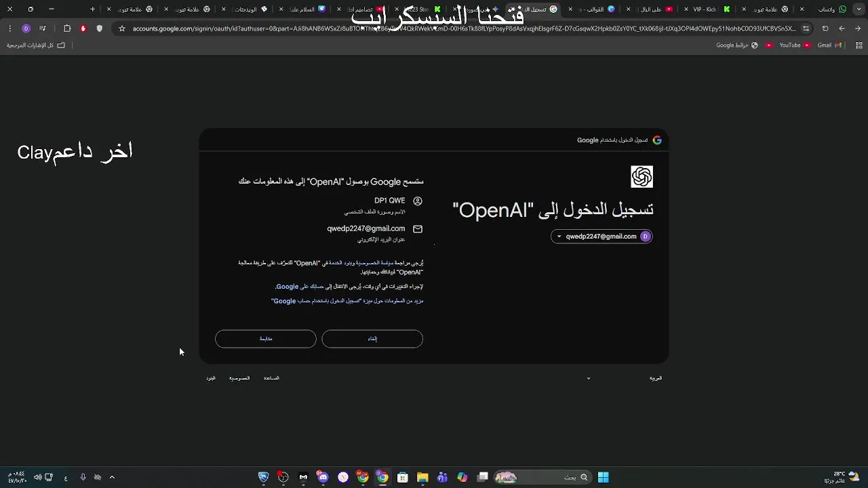
Task: Open the weather widget showing 28°C
Action: (843, 477)
